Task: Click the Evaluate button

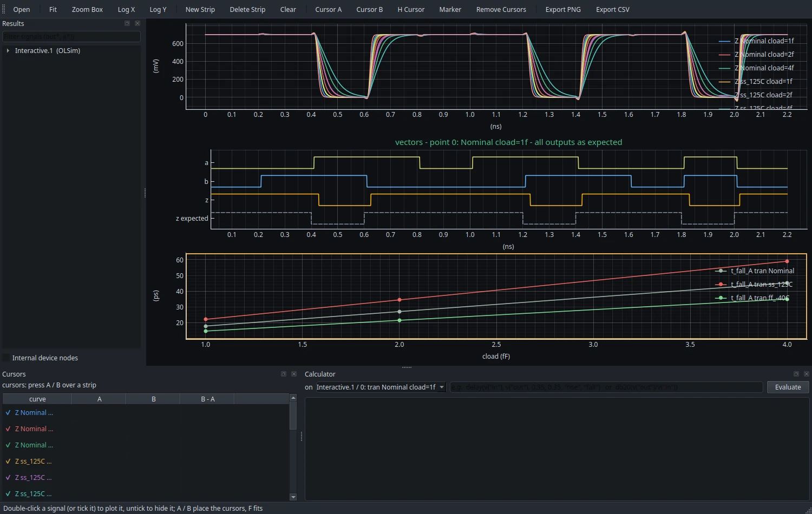Action: point(788,387)
